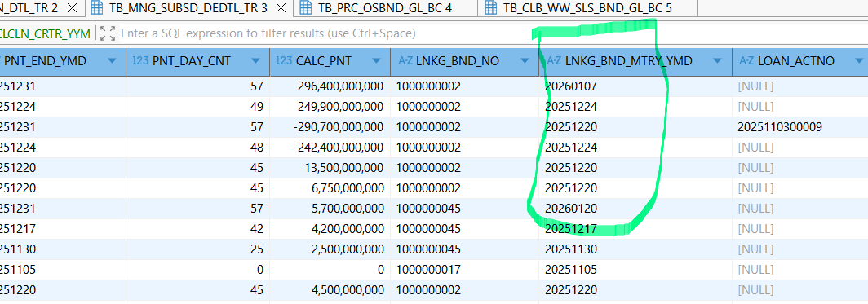Click the A-Z string type icon on LNKG_BND_NO header
Screen dimensions: 868x304
point(405,61)
